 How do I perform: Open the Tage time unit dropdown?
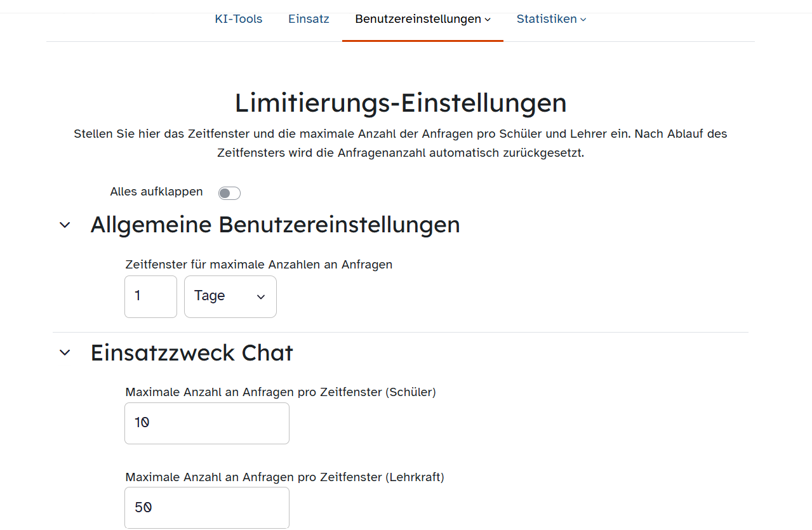click(x=222, y=296)
